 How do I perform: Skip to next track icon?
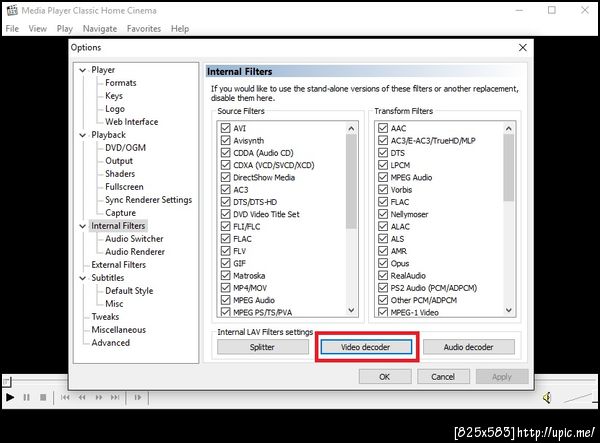click(x=115, y=397)
